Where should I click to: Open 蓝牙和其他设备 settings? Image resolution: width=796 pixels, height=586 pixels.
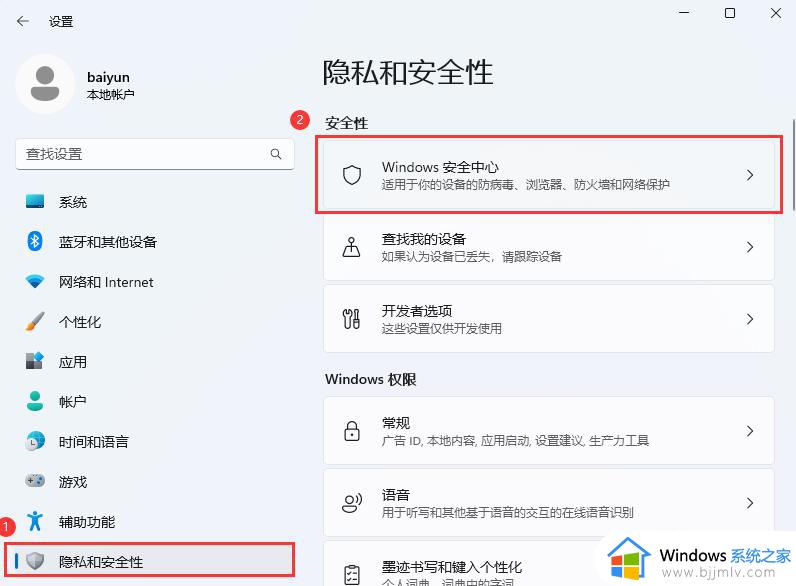pos(155,242)
